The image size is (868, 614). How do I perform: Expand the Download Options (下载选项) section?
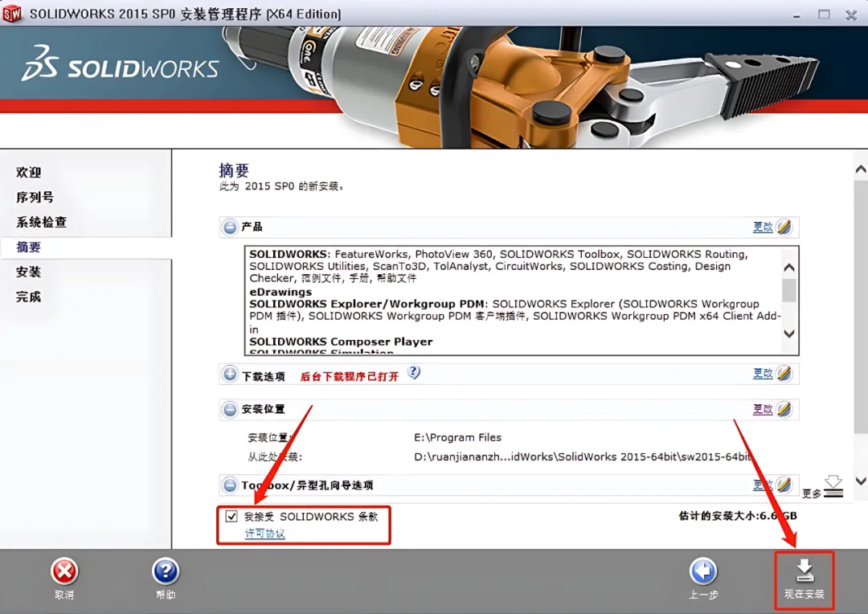(x=230, y=374)
